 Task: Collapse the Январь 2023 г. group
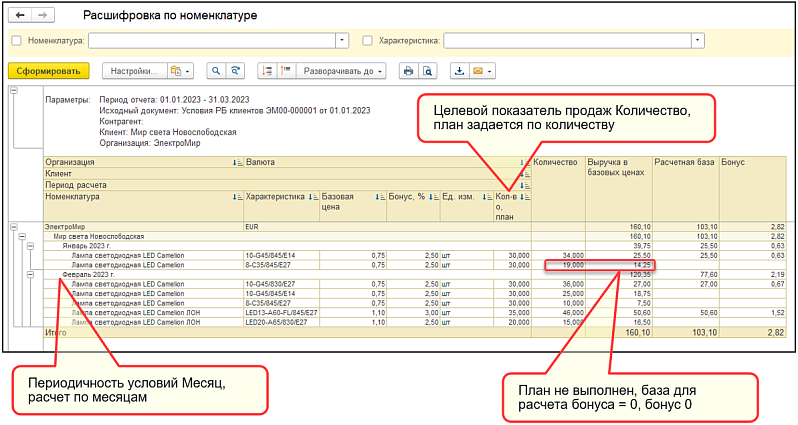pyautogui.click(x=31, y=246)
